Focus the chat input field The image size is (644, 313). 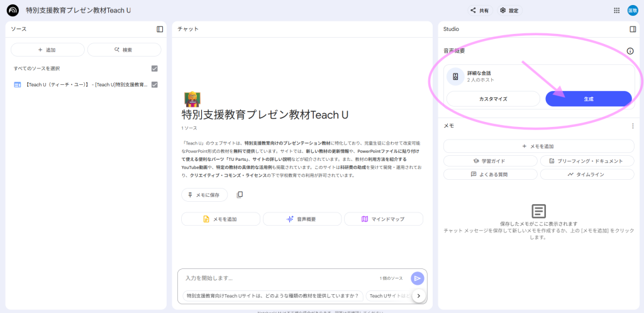tap(279, 278)
